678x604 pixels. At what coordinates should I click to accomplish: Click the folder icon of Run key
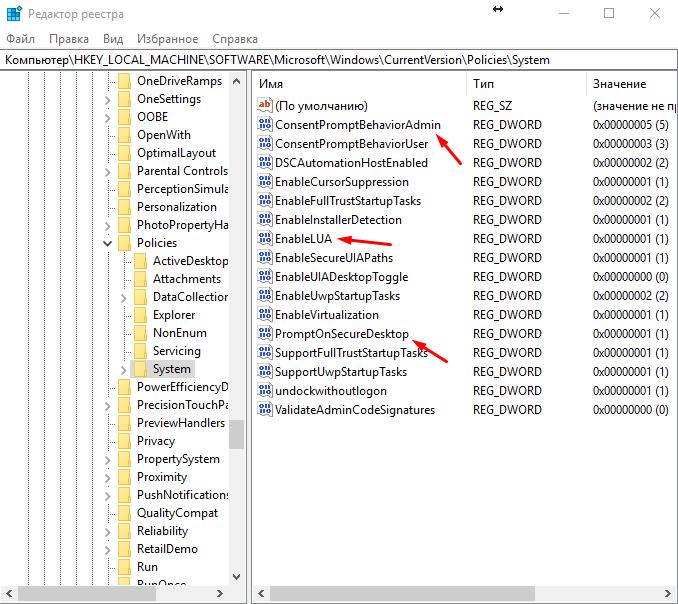125,567
